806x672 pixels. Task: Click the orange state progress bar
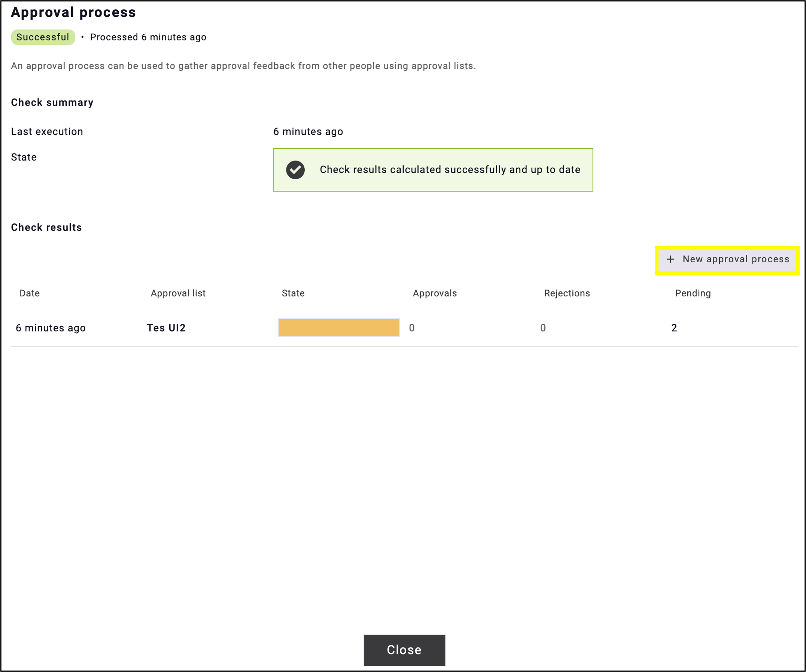[338, 327]
